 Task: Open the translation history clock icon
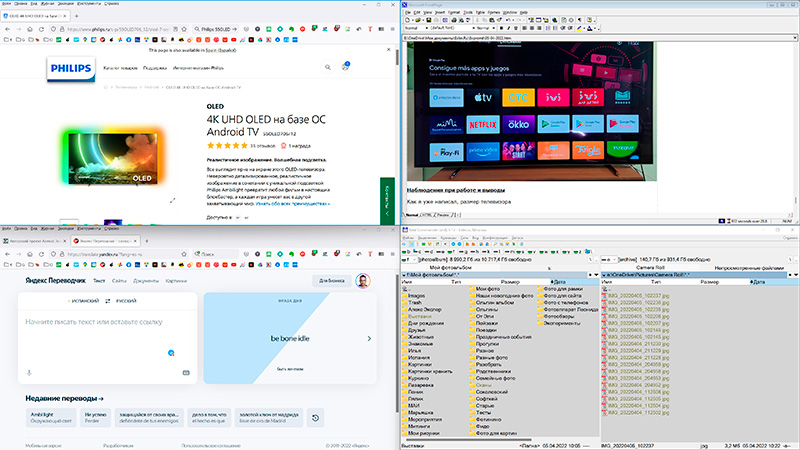coord(316,418)
